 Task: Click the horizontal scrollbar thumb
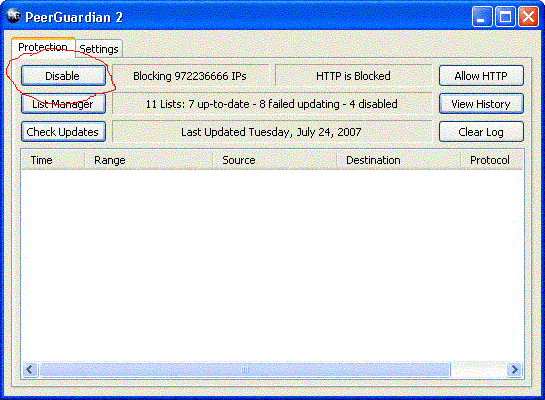245,369
